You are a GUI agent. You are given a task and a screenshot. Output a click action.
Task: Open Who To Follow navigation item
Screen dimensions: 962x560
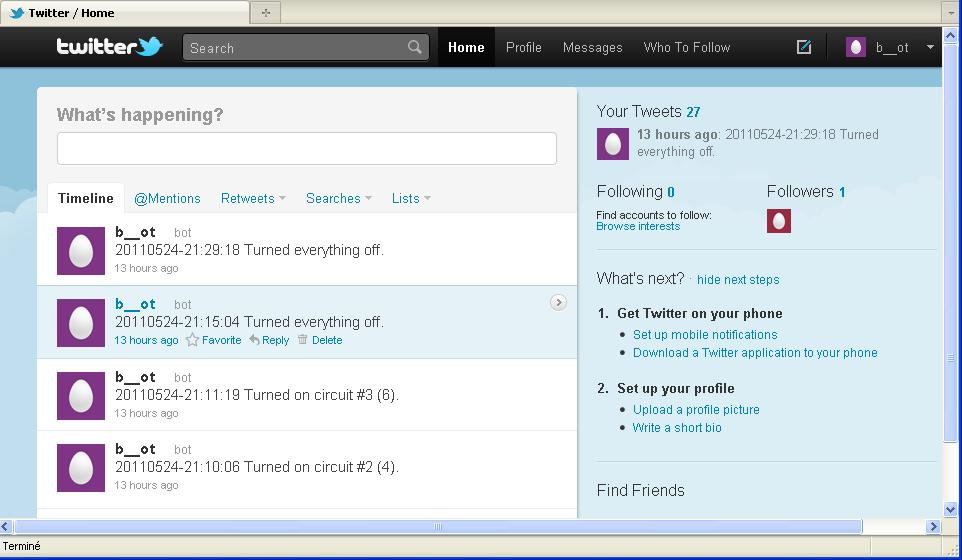(x=687, y=47)
